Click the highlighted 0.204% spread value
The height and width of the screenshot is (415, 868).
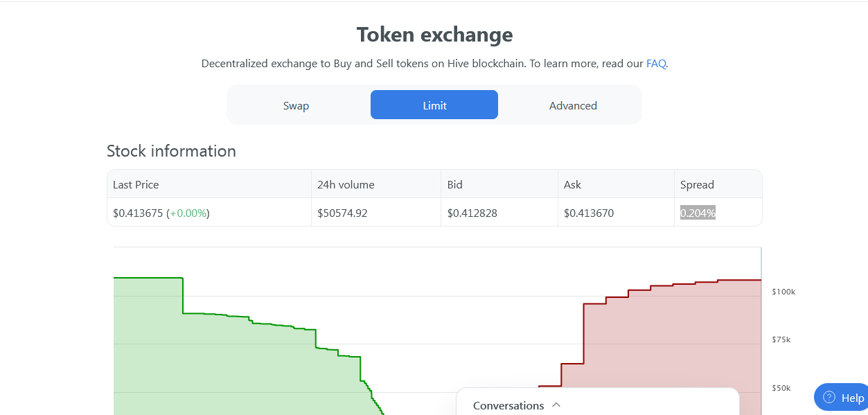tap(698, 213)
